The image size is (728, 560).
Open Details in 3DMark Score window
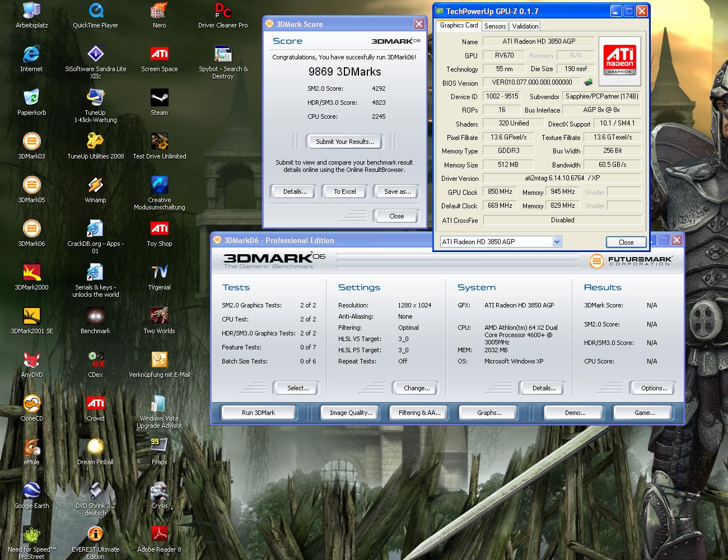(295, 192)
